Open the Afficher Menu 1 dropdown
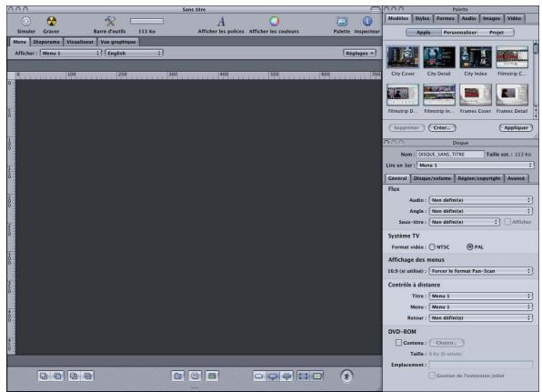This screenshot has height=392, width=542. 71,54
